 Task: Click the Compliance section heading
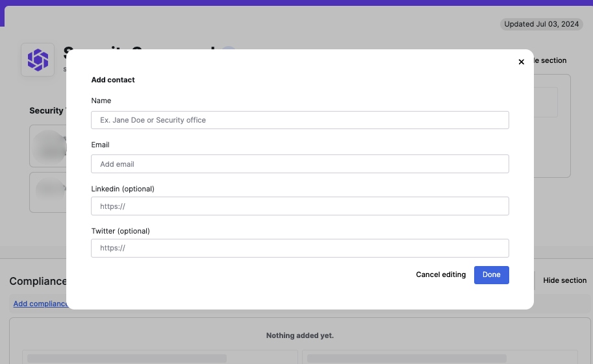point(38,281)
